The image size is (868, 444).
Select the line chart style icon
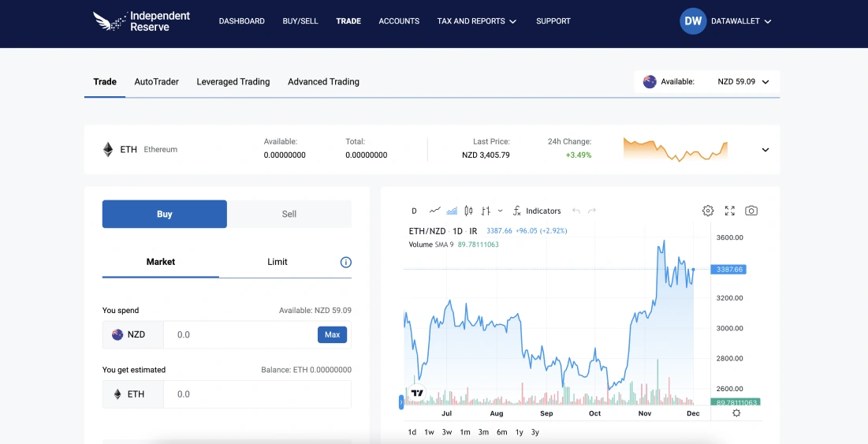(434, 211)
